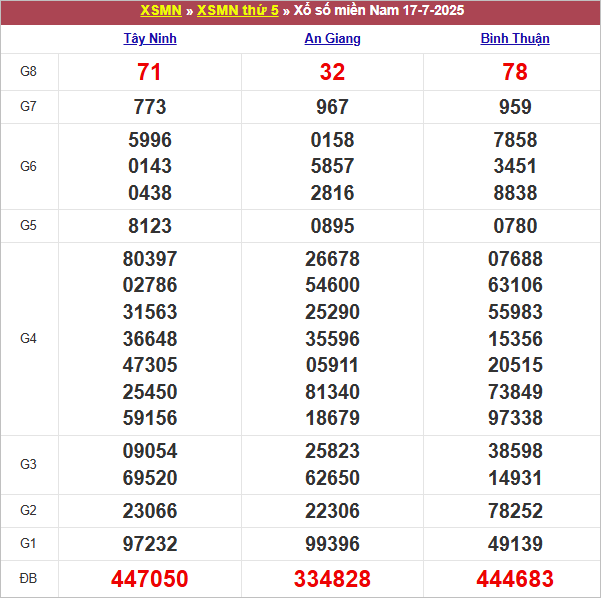Select the G6 row label

point(28,166)
